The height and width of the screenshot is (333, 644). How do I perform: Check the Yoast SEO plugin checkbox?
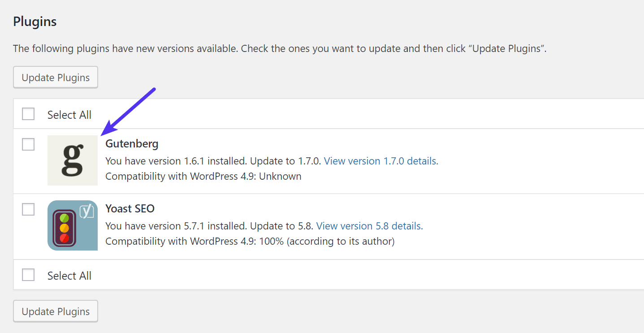28,209
